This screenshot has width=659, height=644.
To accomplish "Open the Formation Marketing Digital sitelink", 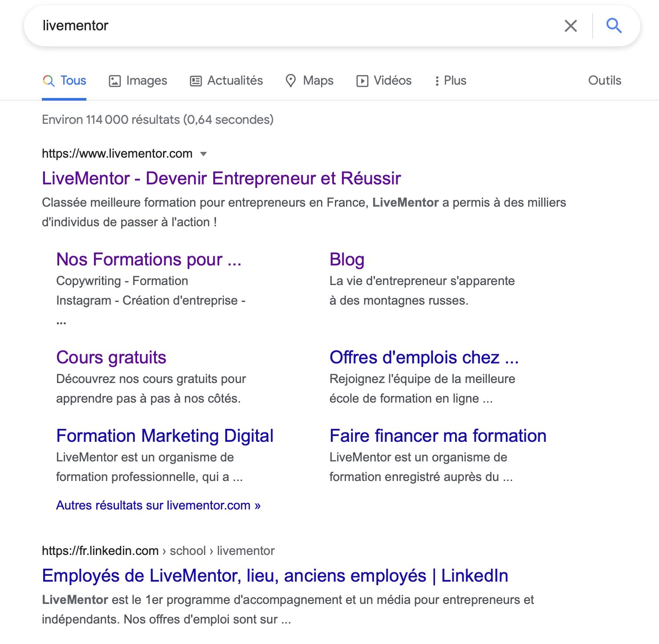I will point(165,436).
